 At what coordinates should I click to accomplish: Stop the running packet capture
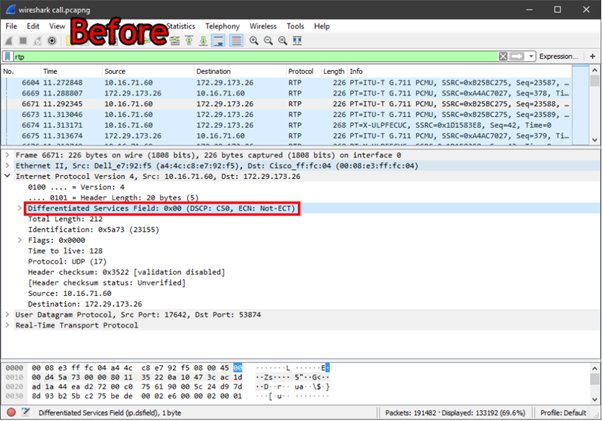click(23, 41)
